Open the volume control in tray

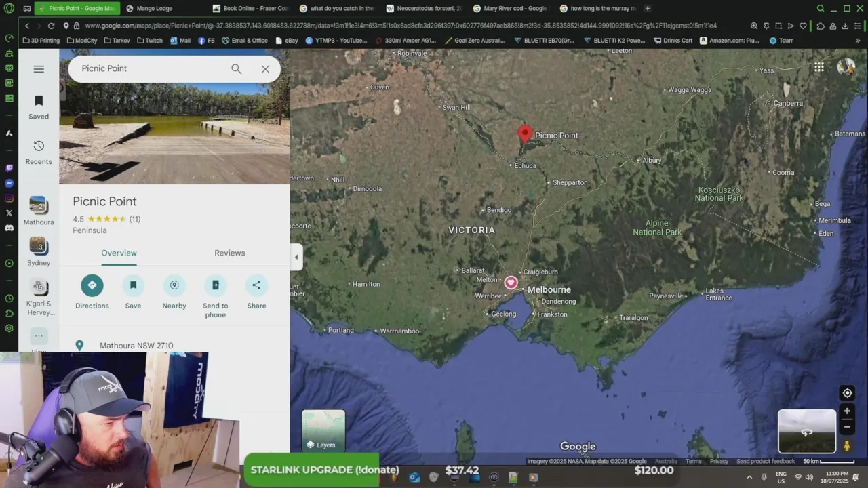tap(810, 477)
